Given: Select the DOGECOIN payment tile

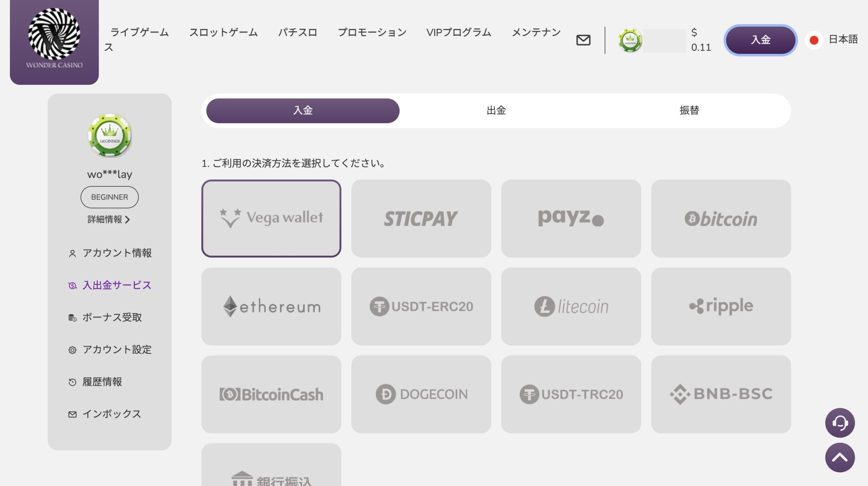Looking at the screenshot, I should pyautogui.click(x=421, y=394).
